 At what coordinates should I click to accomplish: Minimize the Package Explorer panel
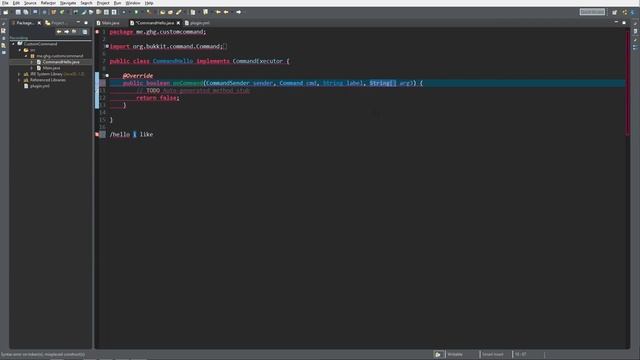point(78,22)
